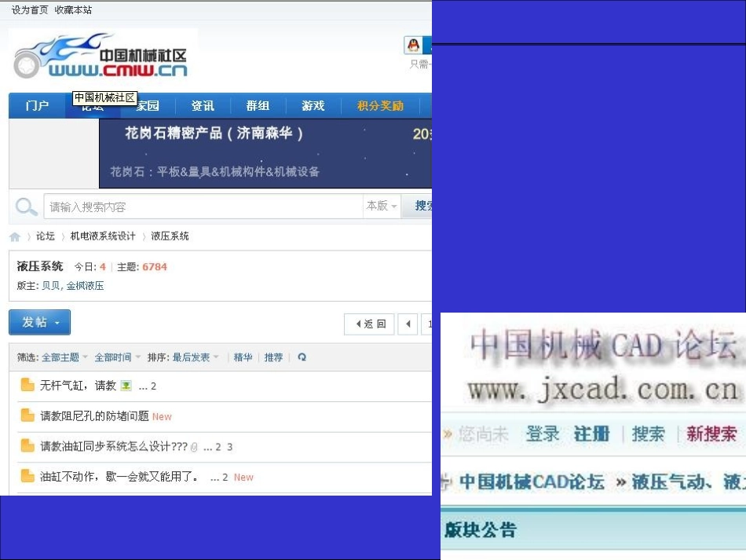Click the 推荐 filter link
Screen dimensions: 746x560
tap(273, 357)
